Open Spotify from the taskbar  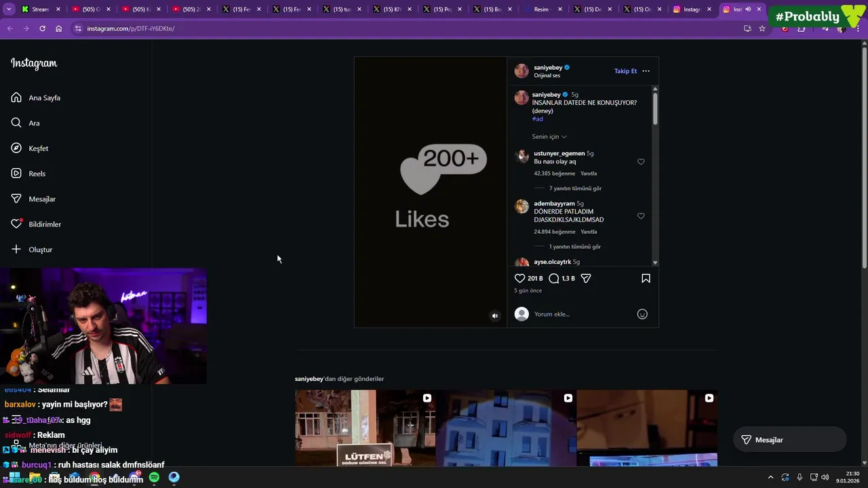[x=154, y=478]
